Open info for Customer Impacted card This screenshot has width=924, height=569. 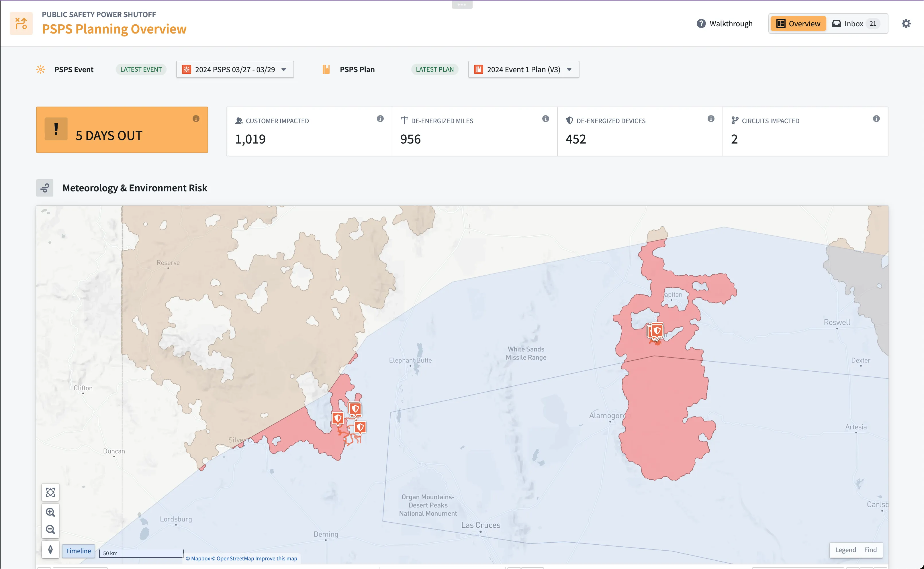380,119
